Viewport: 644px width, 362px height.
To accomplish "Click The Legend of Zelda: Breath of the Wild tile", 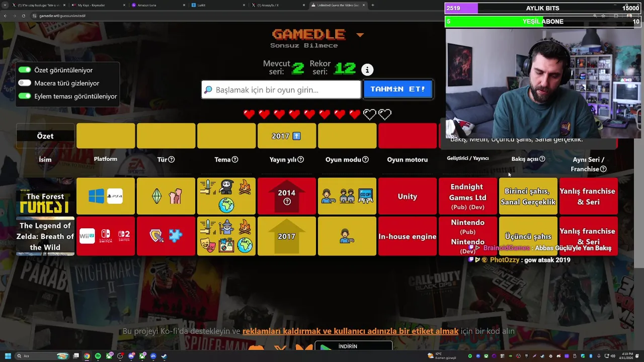I will pos(45,236).
